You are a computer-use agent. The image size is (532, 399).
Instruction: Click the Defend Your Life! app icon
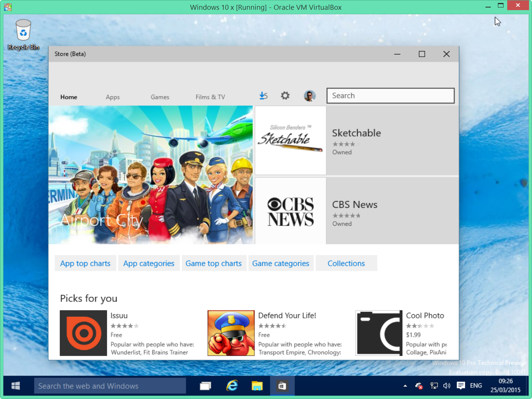click(231, 333)
